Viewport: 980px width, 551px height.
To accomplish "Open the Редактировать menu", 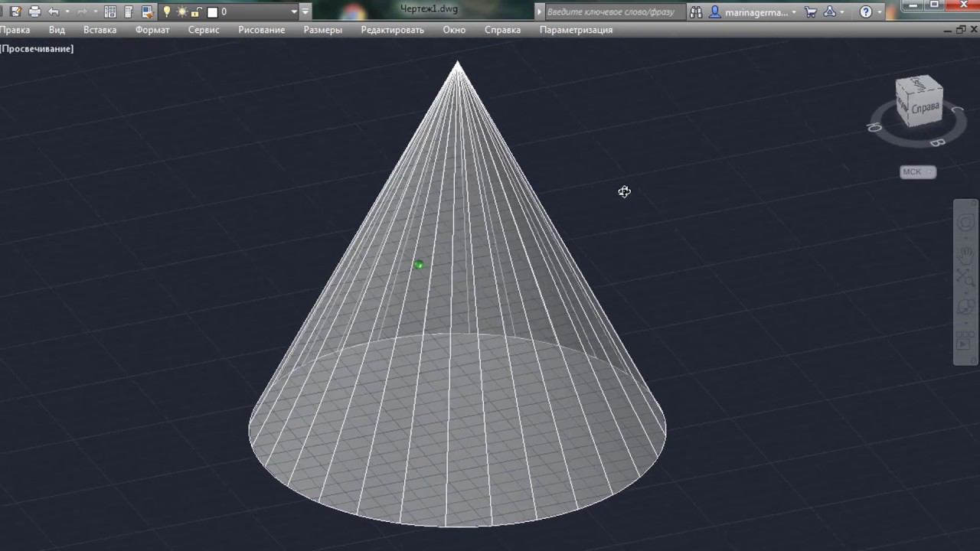I will point(393,30).
